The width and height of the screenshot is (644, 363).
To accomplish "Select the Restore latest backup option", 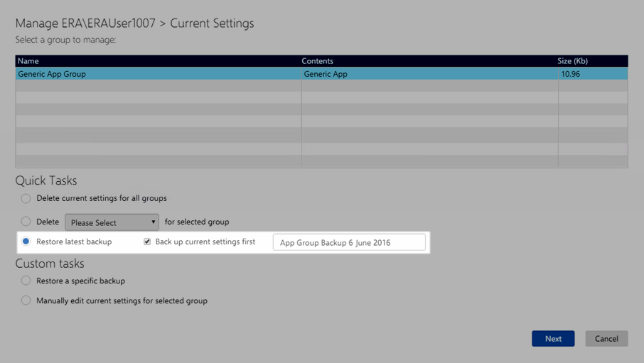I will (26, 242).
